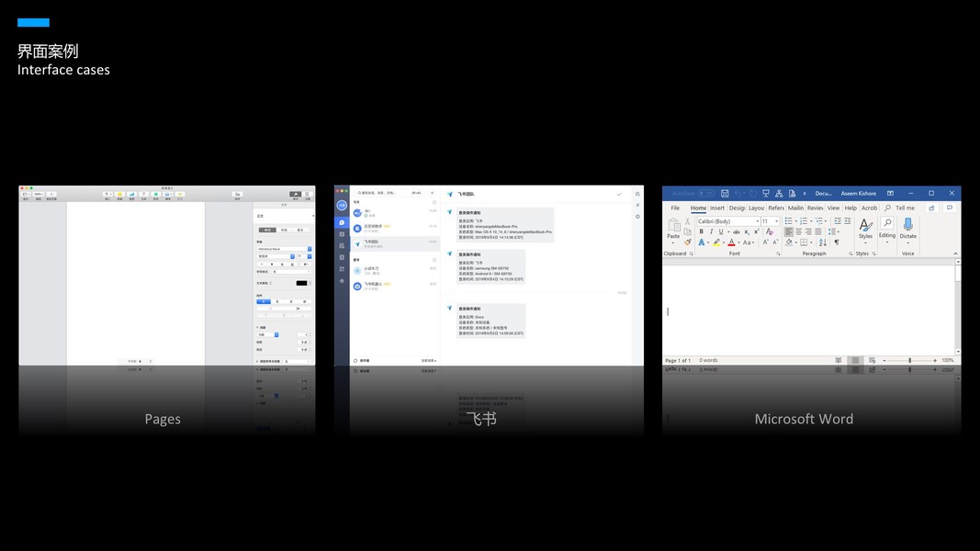Image resolution: width=980 pixels, height=551 pixels.
Task: Select the Format Painter brush in Word
Action: [x=688, y=242]
